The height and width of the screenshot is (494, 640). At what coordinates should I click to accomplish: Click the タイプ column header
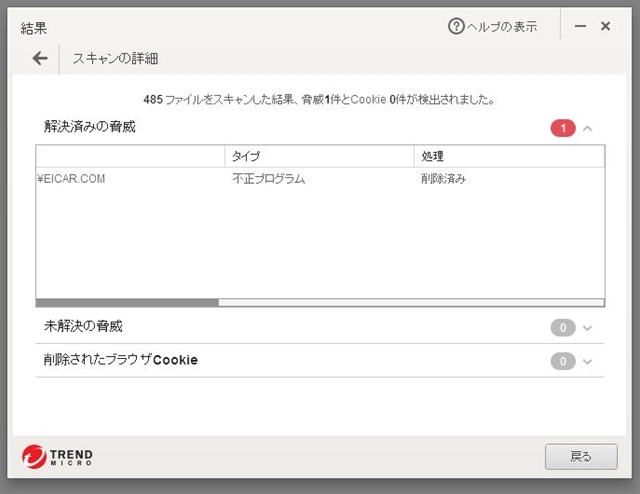[x=319, y=156]
